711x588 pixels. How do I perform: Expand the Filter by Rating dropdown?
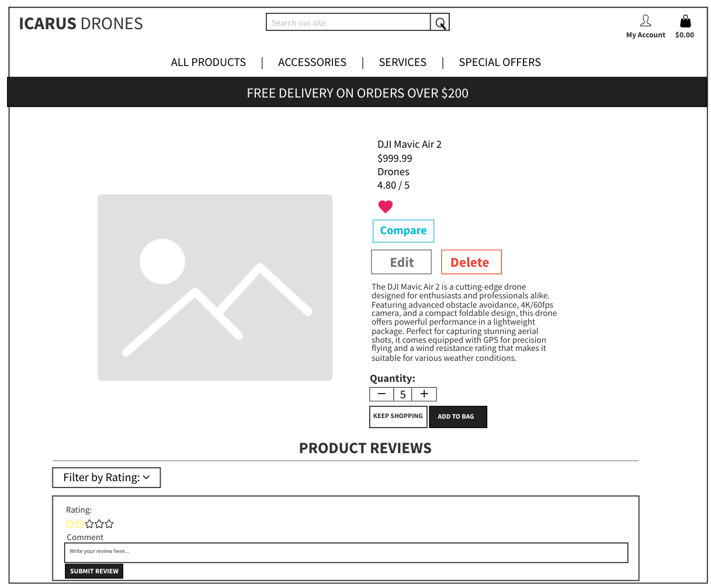106,478
